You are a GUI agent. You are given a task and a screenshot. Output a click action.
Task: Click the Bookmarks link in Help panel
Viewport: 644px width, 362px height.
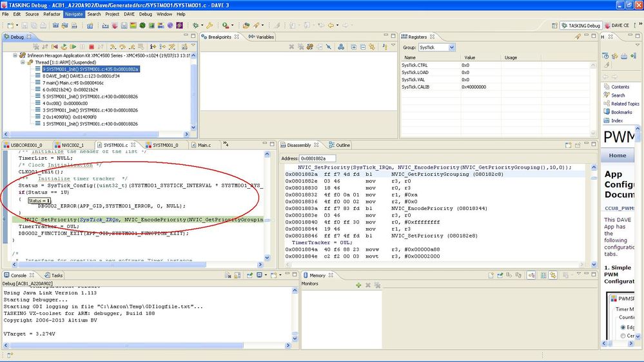point(621,112)
